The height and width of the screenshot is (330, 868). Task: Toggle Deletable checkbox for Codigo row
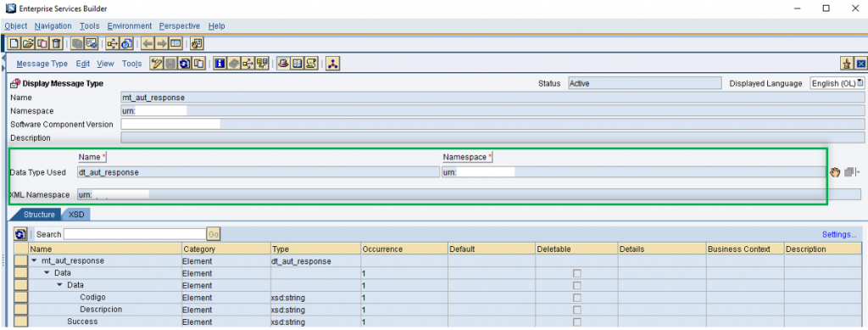coord(576,298)
